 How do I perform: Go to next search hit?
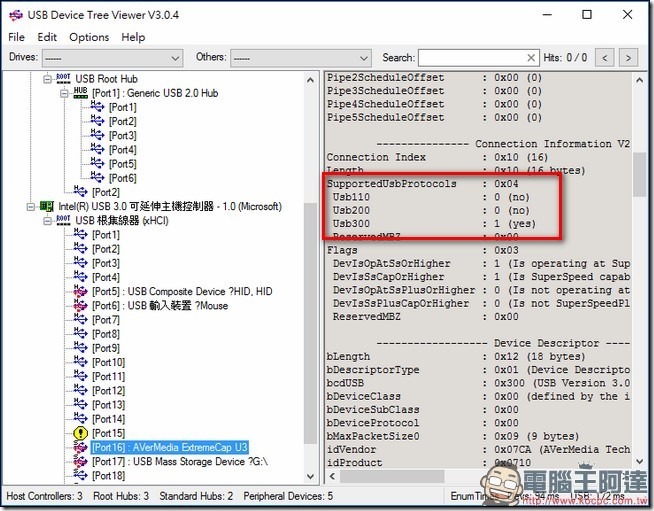(x=629, y=58)
